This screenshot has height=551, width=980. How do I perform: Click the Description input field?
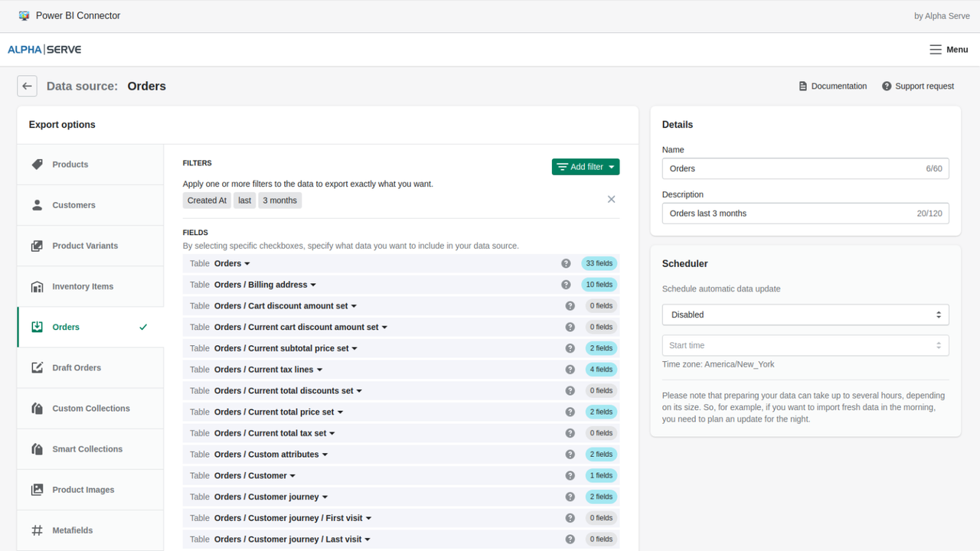pos(805,214)
